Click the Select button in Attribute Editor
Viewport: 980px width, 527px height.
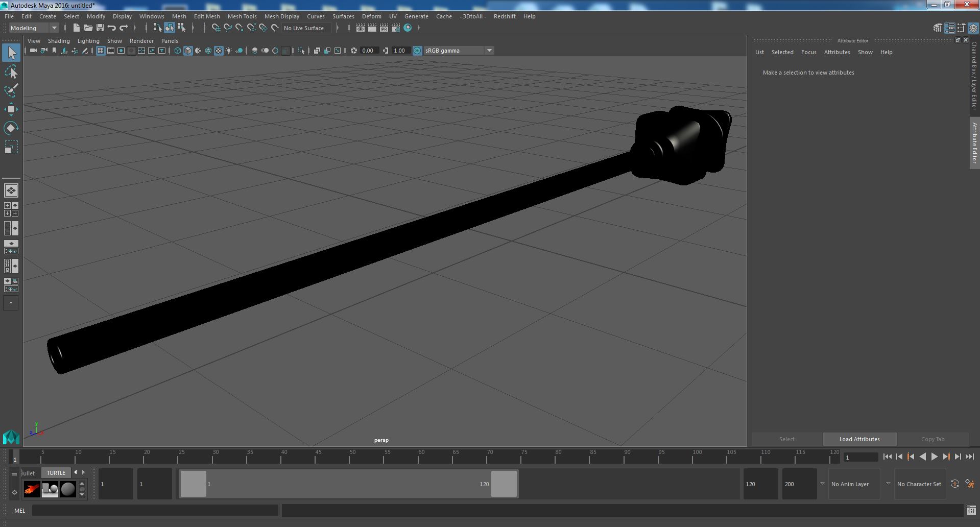(x=786, y=439)
